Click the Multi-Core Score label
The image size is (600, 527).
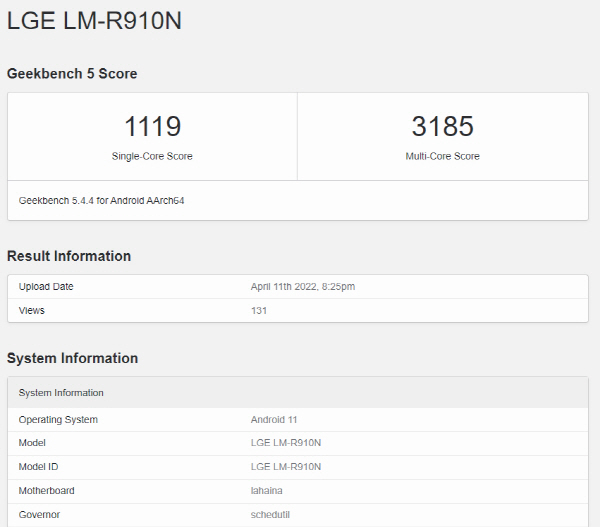tap(442, 156)
